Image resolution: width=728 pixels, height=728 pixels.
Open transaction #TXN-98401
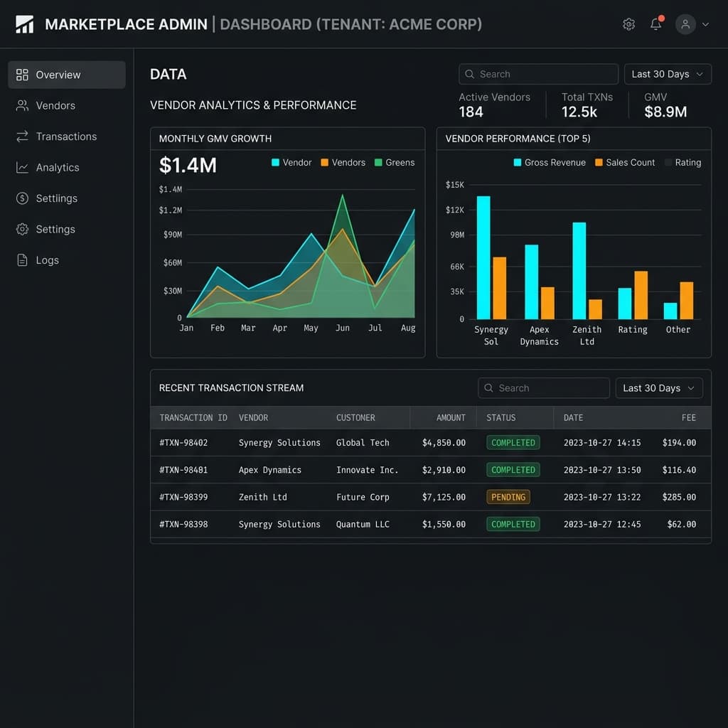pos(183,470)
